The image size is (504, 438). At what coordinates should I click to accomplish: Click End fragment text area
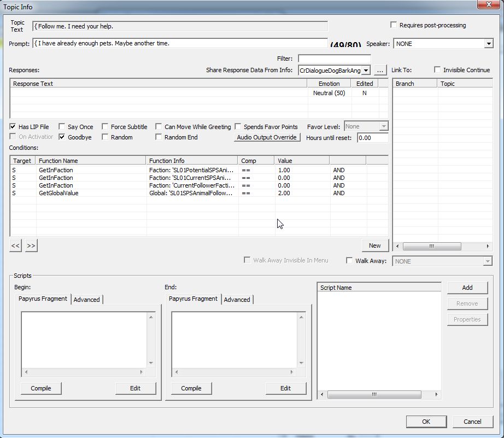point(235,340)
